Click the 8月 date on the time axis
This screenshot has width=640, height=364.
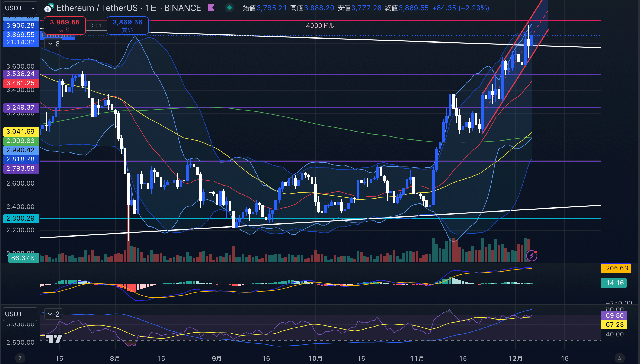click(x=115, y=359)
